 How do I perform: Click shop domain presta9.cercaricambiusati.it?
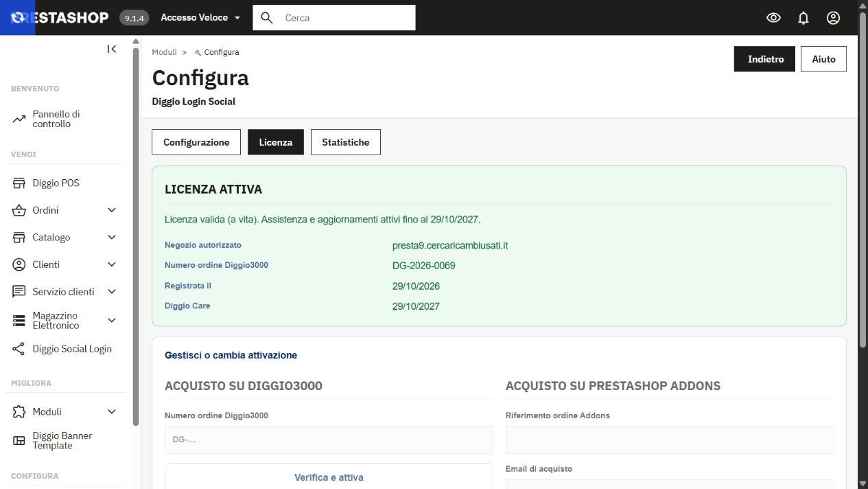pyautogui.click(x=450, y=245)
